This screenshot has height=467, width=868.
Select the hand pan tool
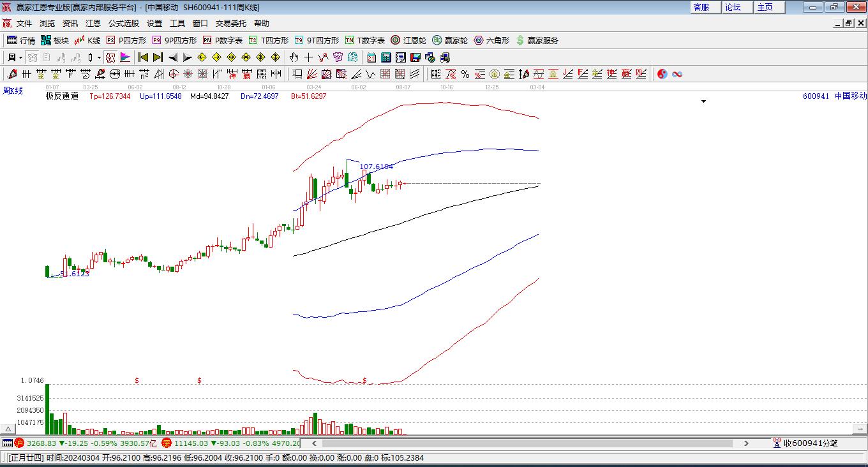click(x=294, y=57)
